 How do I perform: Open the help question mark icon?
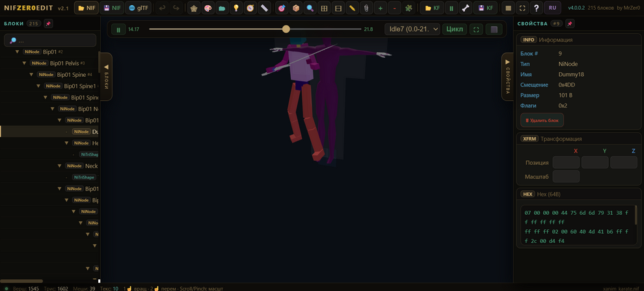[536, 8]
